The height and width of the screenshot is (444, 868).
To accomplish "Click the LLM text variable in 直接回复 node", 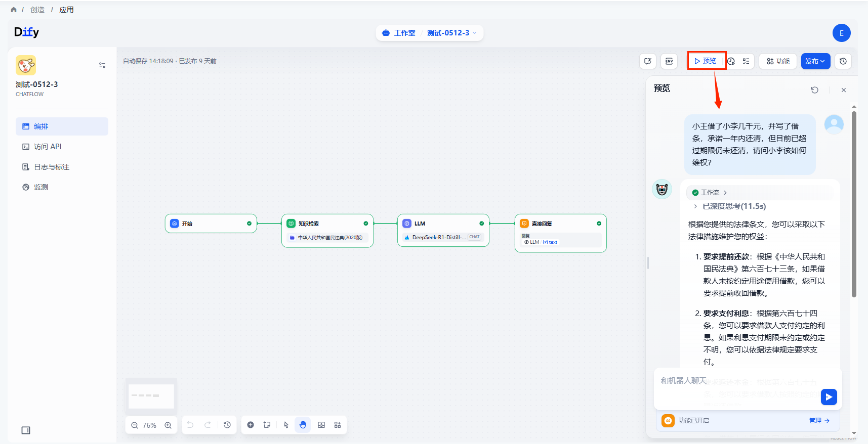I will tap(541, 242).
